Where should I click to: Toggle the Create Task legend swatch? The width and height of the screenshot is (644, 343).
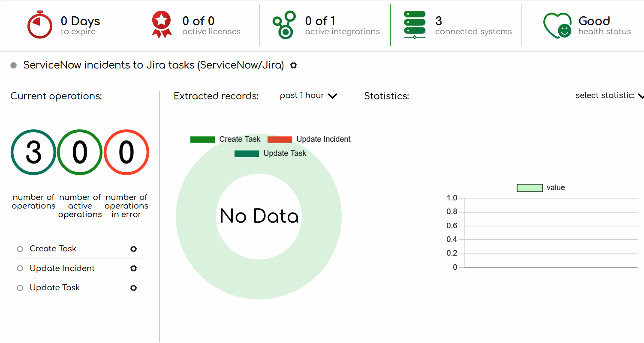(x=202, y=140)
